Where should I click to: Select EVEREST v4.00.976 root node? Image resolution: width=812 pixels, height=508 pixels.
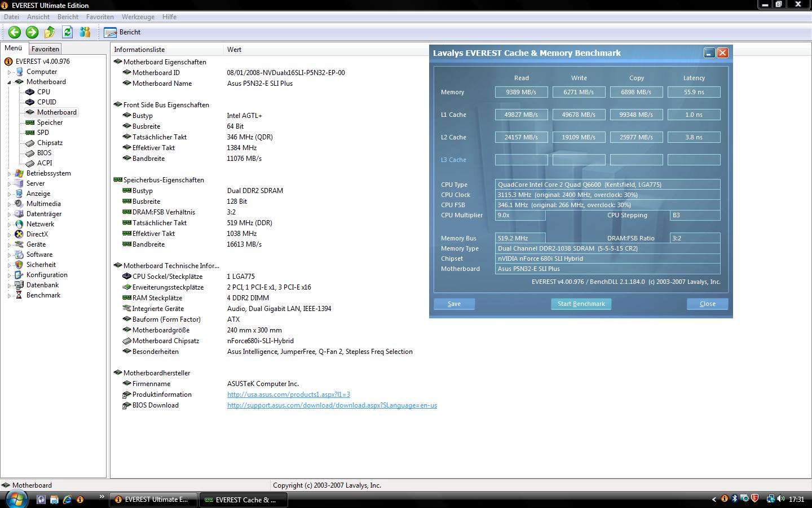coord(43,62)
